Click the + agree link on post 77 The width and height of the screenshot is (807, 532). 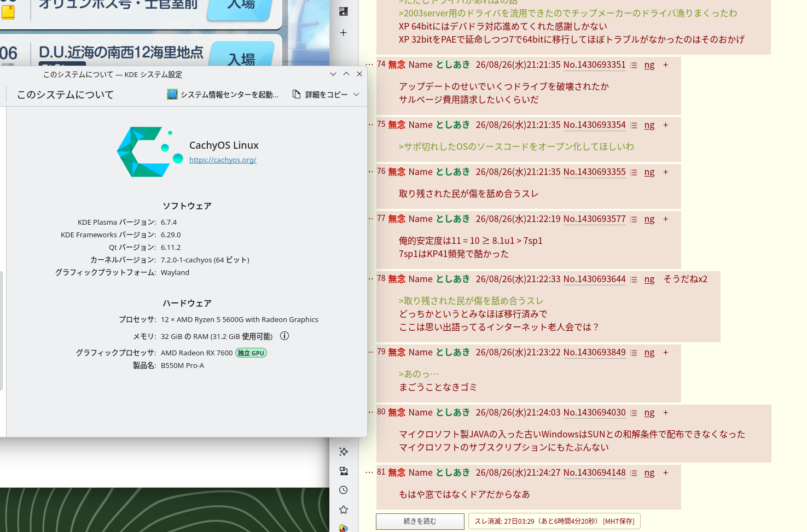pos(666,219)
